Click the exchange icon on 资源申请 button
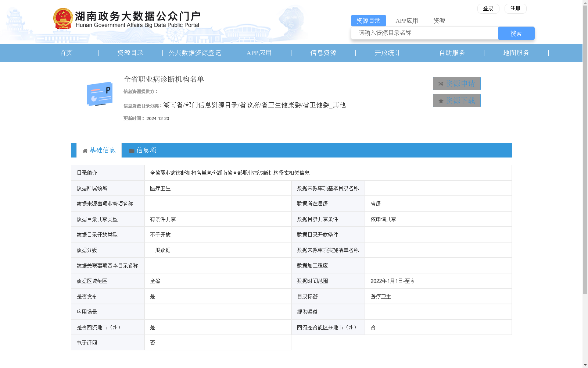 point(441,84)
